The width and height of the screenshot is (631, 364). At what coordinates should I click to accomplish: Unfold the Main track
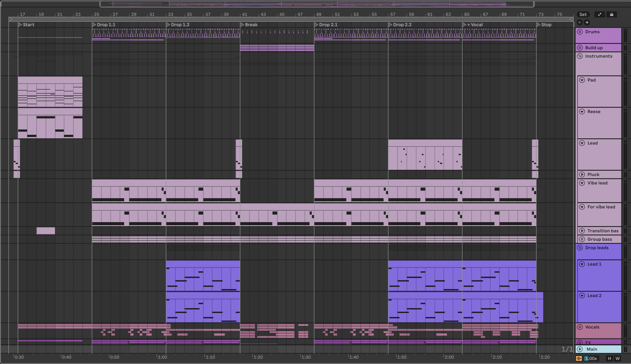tap(580, 349)
